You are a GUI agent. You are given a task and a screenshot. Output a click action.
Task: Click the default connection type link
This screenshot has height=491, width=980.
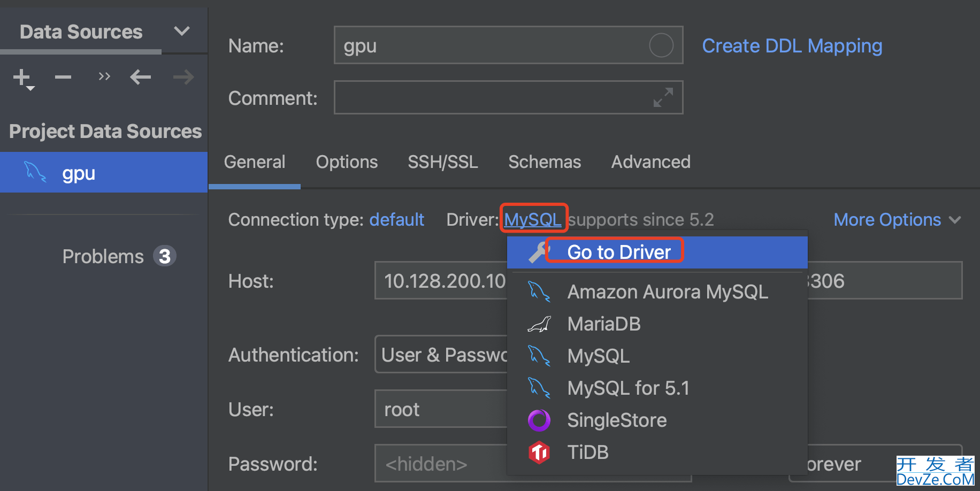pyautogui.click(x=396, y=220)
